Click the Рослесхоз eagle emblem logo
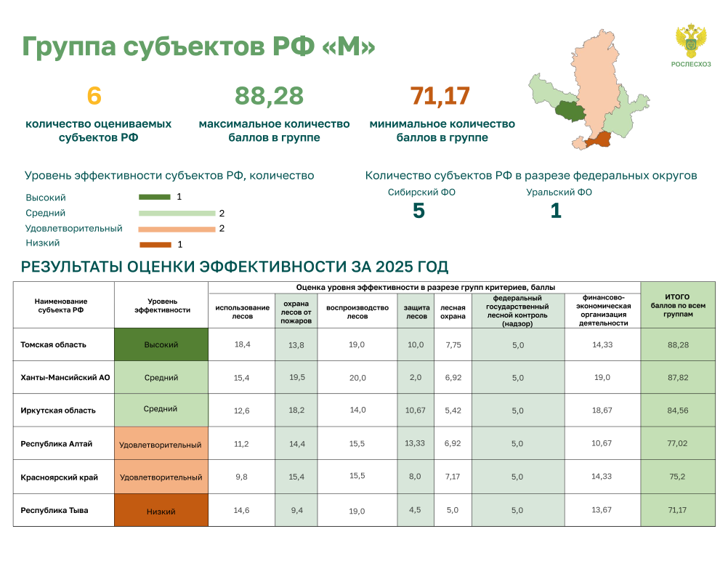 pyautogui.click(x=691, y=42)
